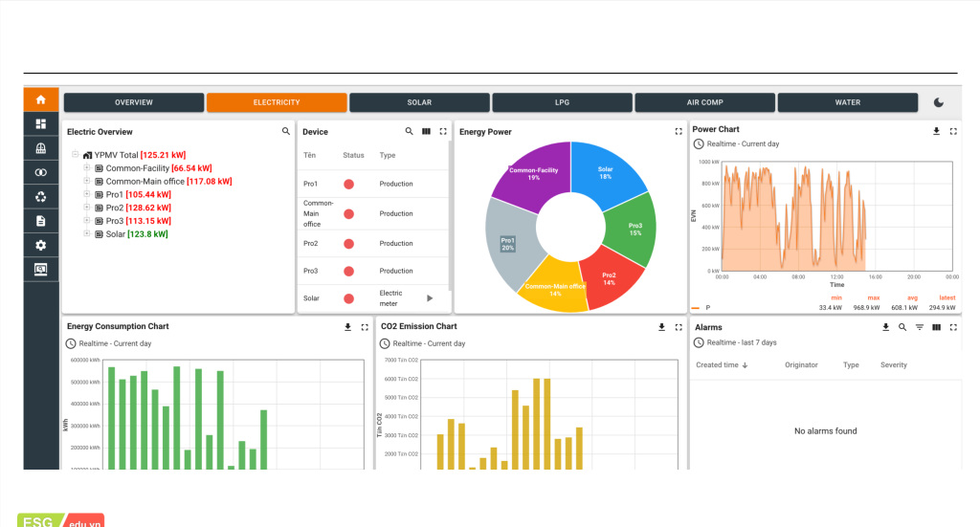Expand the Solar tree node
The height and width of the screenshot is (527, 980).
(87, 233)
